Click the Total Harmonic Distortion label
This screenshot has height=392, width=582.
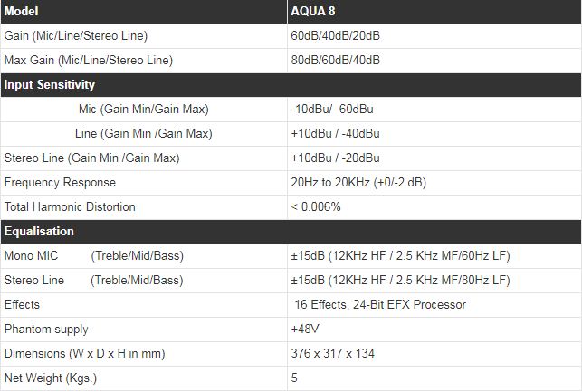tap(70, 207)
